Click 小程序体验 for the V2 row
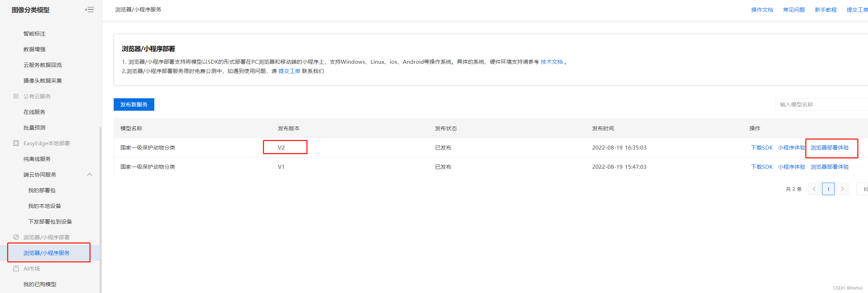868x293 pixels. (792, 147)
